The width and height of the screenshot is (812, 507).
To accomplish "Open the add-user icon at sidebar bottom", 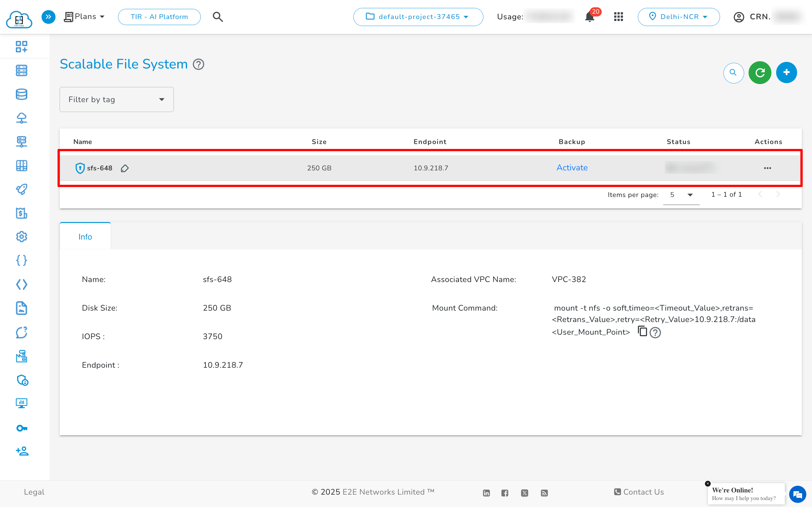I will (x=21, y=451).
